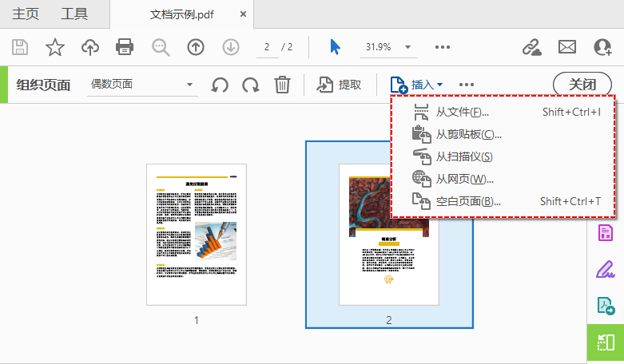Switch to the 主页 tab
Screen dimensions: 624x364
[26, 14]
